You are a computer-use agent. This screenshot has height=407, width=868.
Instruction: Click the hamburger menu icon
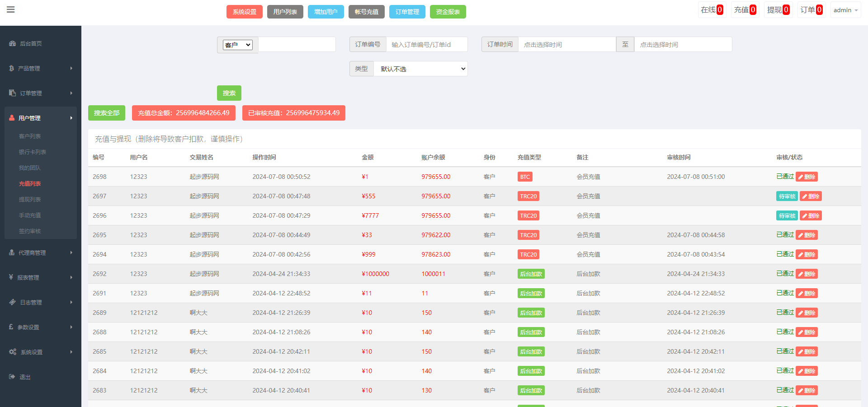11,9
